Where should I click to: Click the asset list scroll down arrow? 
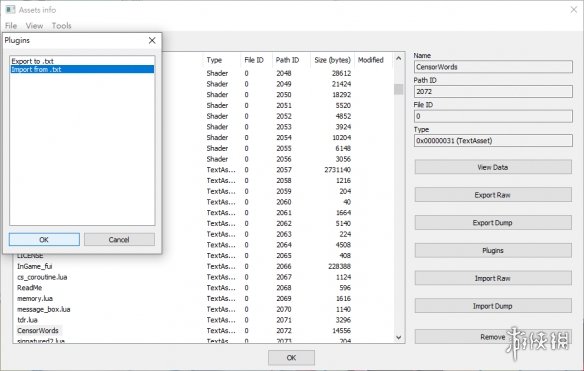point(399,337)
